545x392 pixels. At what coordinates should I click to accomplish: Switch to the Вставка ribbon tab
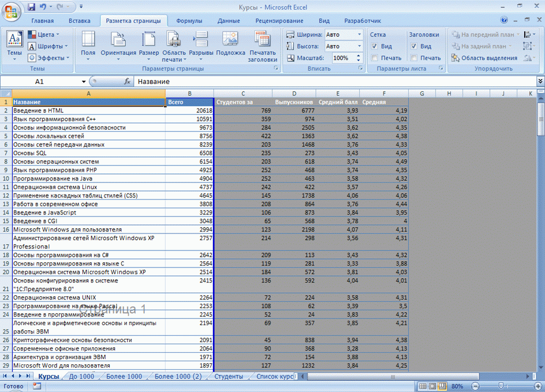79,21
